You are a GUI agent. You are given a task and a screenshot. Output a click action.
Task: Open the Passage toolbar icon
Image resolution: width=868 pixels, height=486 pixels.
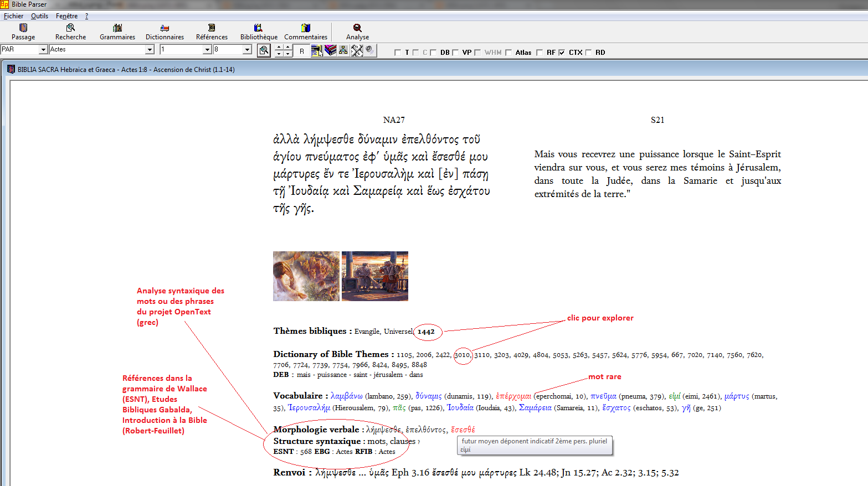pos(23,32)
